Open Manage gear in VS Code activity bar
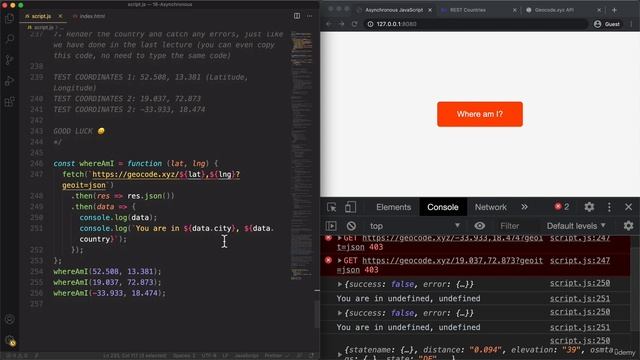 pos(9,340)
